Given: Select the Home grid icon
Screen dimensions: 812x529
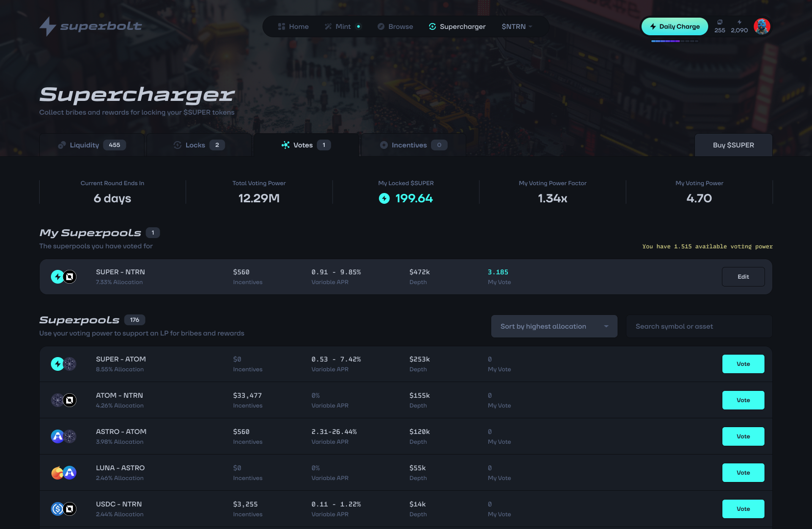Looking at the screenshot, I should (x=282, y=26).
